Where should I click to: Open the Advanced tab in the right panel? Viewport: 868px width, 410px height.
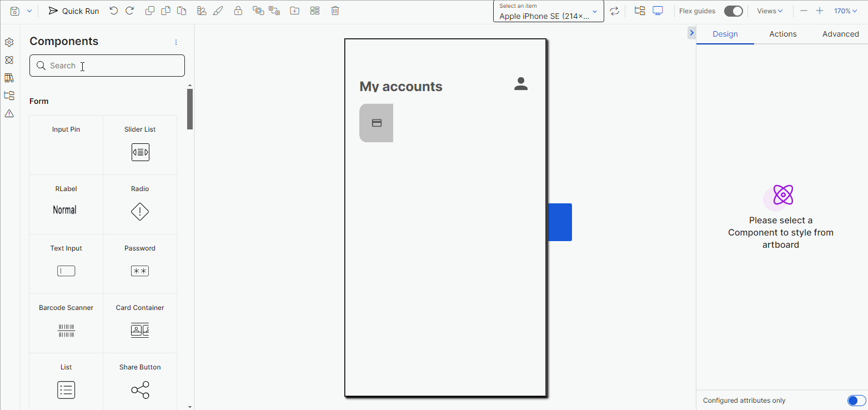(840, 34)
